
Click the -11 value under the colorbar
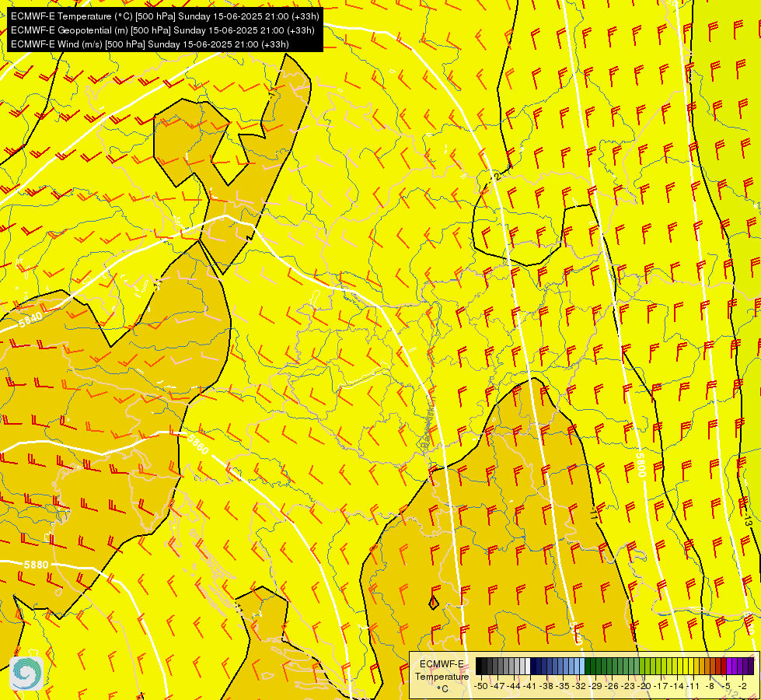pyautogui.click(x=693, y=686)
